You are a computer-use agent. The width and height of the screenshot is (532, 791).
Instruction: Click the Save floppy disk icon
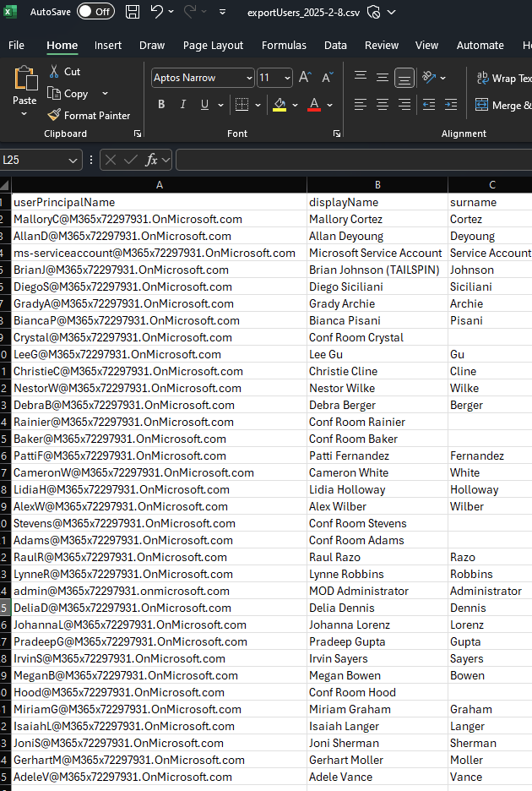tap(133, 12)
